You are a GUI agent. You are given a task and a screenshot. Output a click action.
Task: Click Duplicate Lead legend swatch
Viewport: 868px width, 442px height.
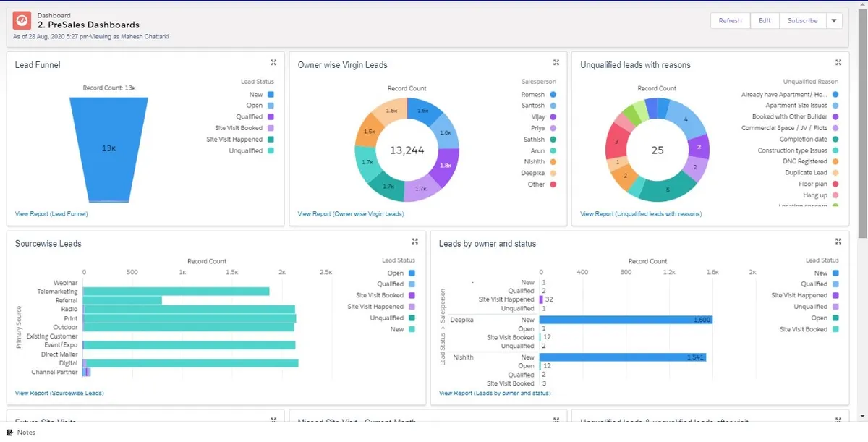point(835,173)
